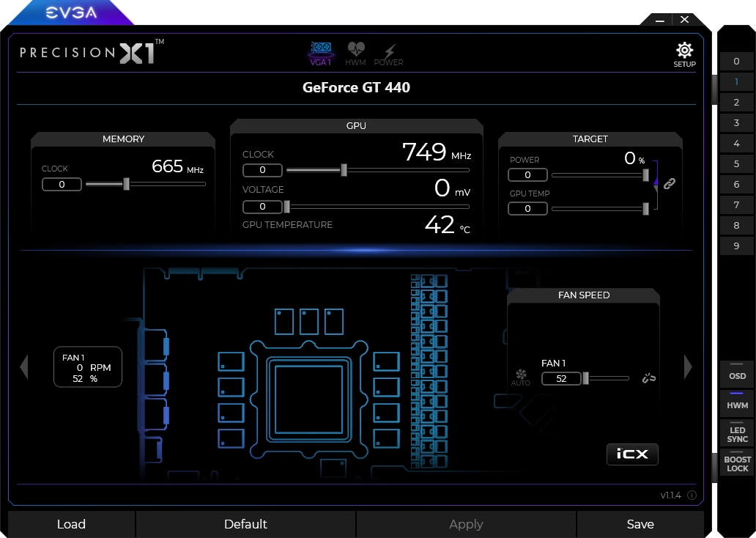Click the GPU Clock offset input field

[x=262, y=170]
